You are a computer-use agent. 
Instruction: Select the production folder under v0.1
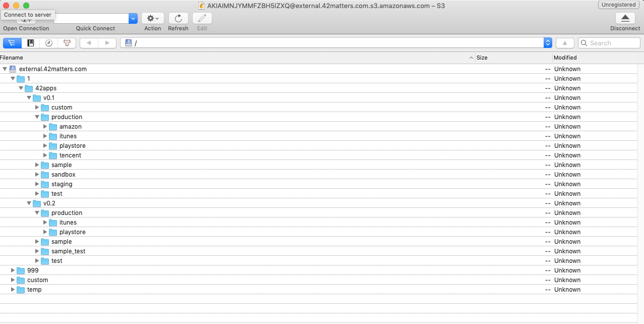click(67, 117)
